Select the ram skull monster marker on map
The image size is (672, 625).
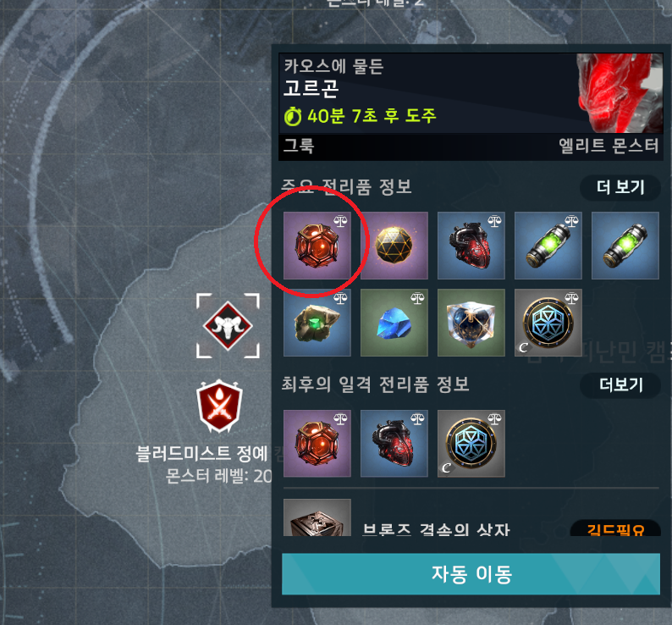pos(228,325)
